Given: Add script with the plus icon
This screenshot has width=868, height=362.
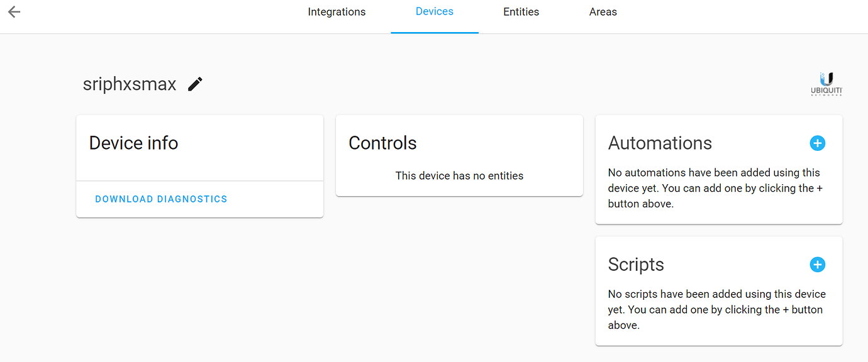Looking at the screenshot, I should click(x=817, y=265).
